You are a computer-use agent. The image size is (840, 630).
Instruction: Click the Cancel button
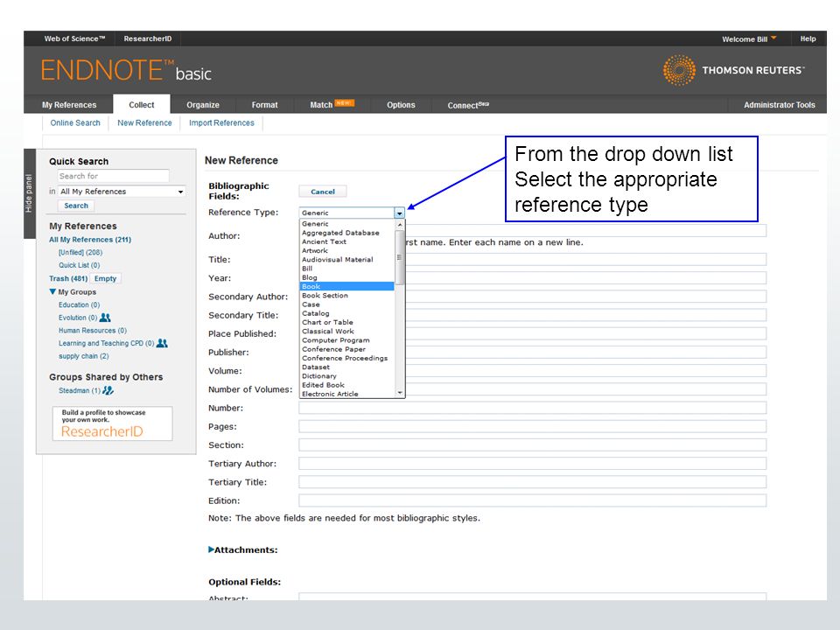(x=323, y=192)
